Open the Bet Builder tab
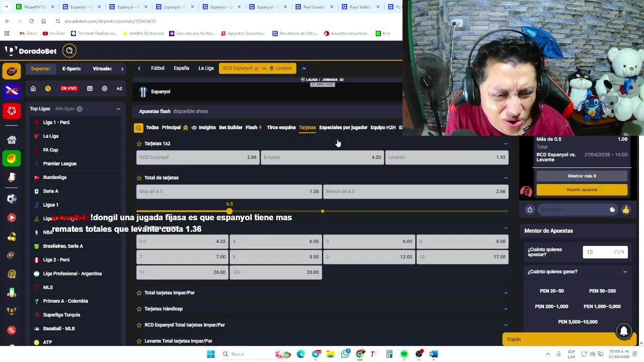The height and width of the screenshot is (362, 644). click(x=230, y=128)
